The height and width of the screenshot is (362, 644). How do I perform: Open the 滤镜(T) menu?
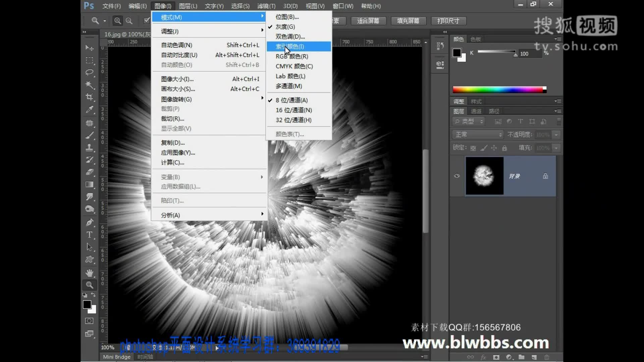click(266, 6)
